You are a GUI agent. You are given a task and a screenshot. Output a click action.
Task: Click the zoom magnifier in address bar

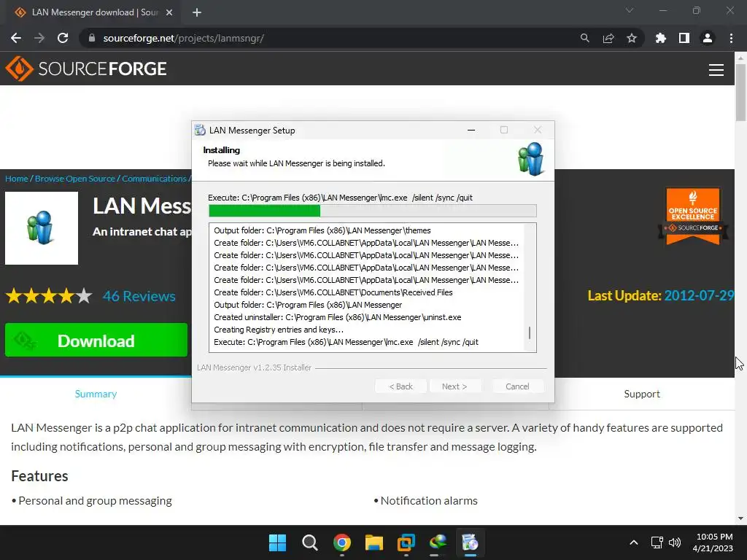pyautogui.click(x=584, y=38)
